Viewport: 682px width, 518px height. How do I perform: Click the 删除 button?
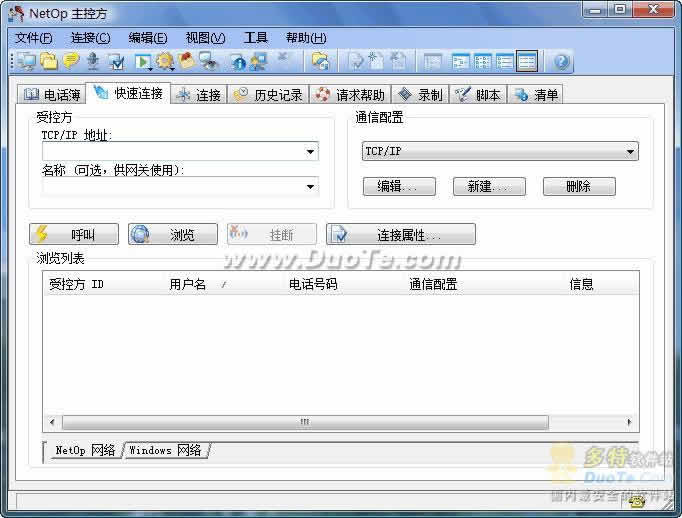(x=579, y=187)
